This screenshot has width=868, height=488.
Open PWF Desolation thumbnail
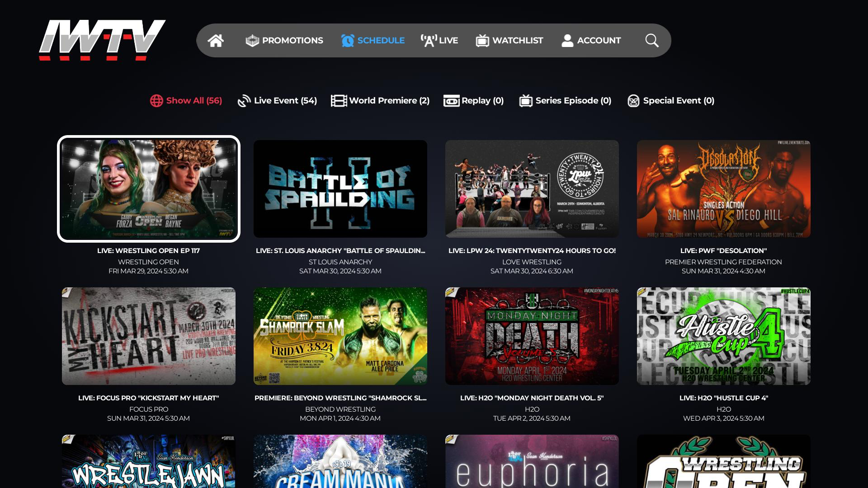tap(724, 189)
